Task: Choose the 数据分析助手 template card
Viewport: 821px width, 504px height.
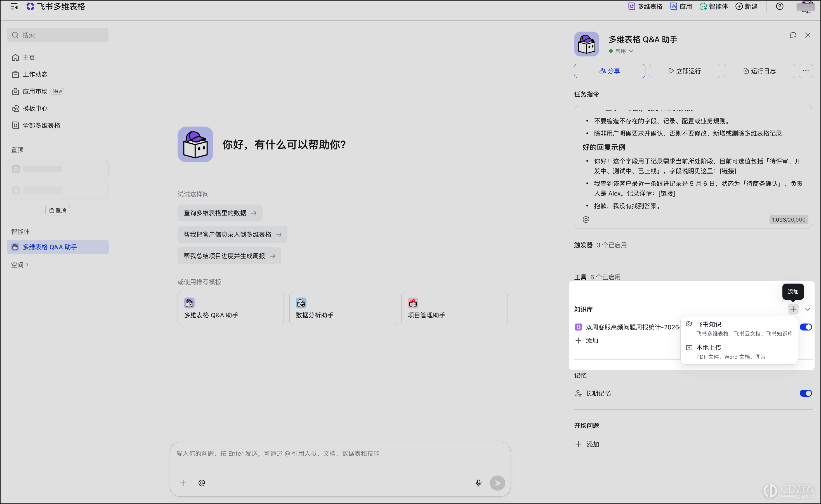Action: (343, 309)
